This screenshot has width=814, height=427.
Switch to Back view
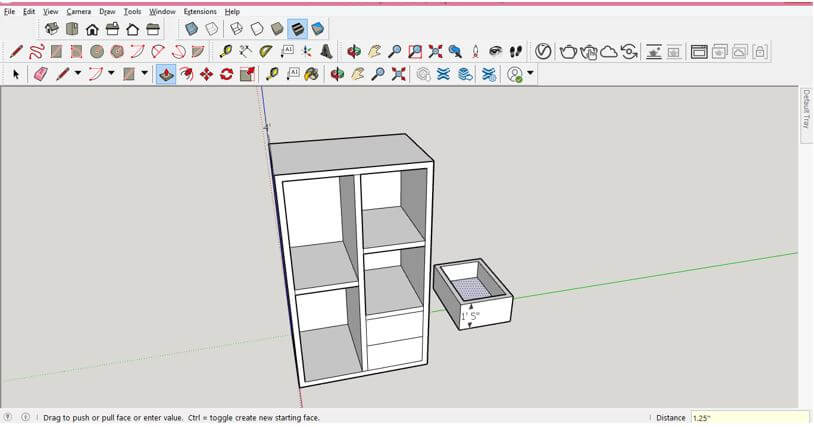[132, 29]
